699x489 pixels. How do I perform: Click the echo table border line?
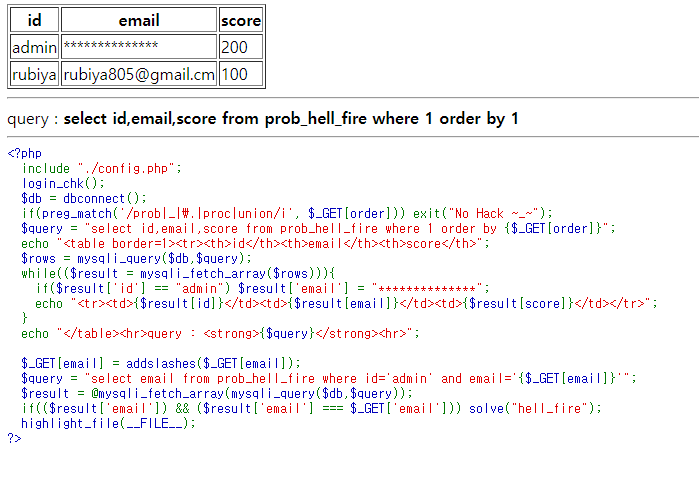255,244
